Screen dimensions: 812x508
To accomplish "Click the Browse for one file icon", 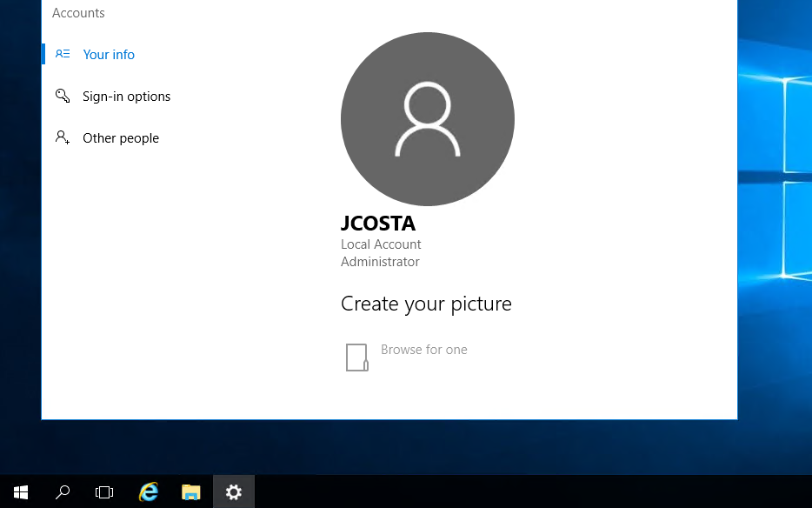I will (356, 357).
